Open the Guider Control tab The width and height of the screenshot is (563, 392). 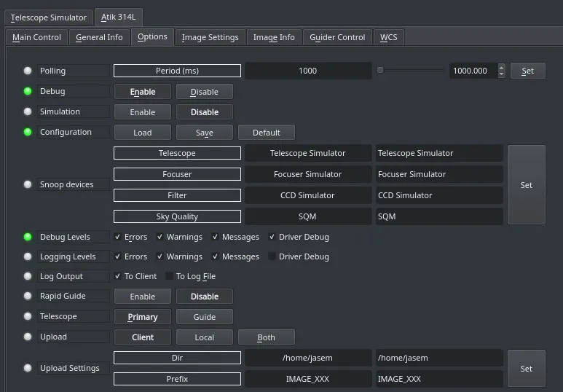337,37
